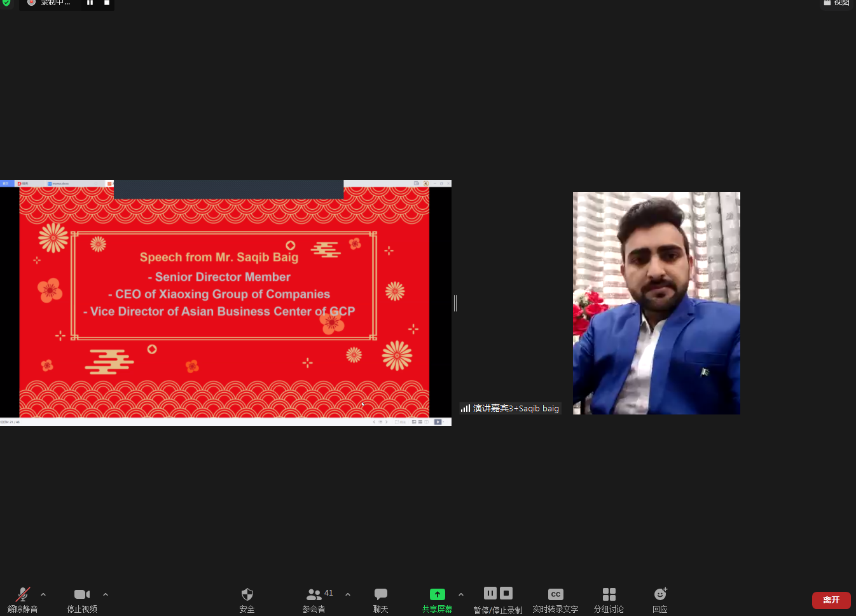Expand video options arrow beside the camera
The image size is (856, 616).
pos(106,594)
